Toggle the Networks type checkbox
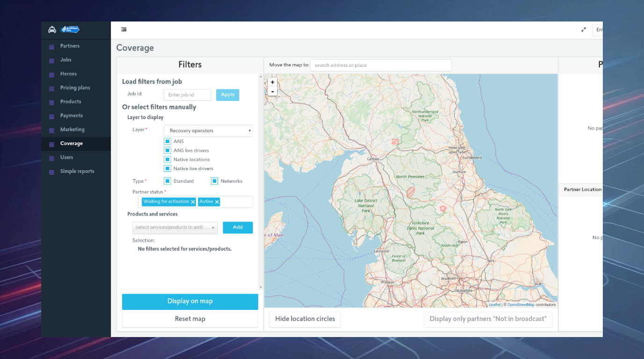 pos(214,181)
